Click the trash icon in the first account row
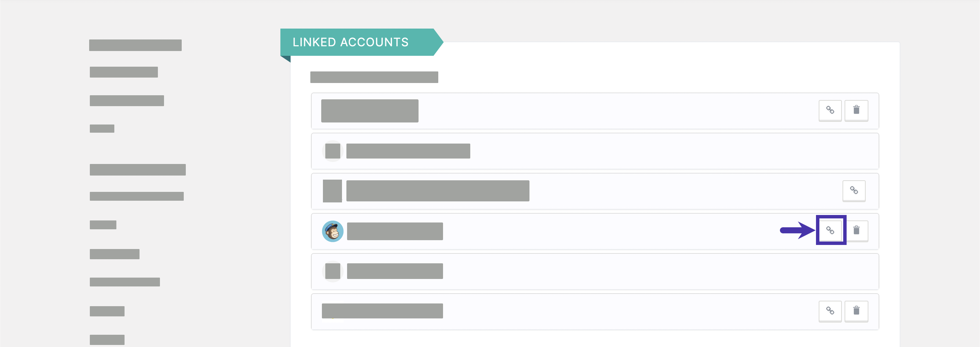 pyautogui.click(x=856, y=110)
